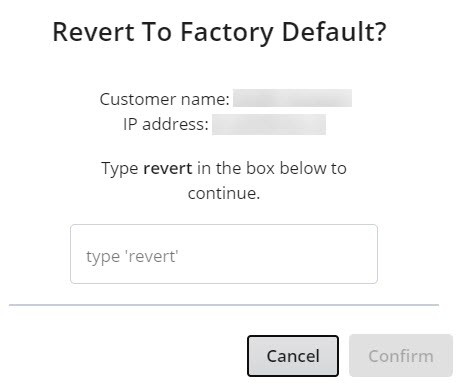Image resolution: width=475 pixels, height=391 pixels.
Task: Click the word "Default" in the heading
Action: (327, 32)
